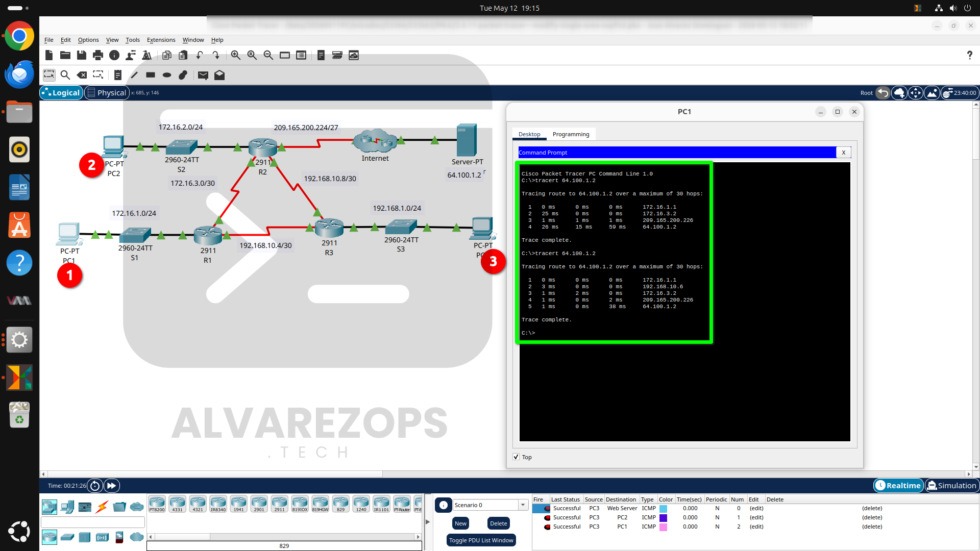Switch to Physical workspace view
The height and width of the screenshot is (551, 980).
point(107,92)
